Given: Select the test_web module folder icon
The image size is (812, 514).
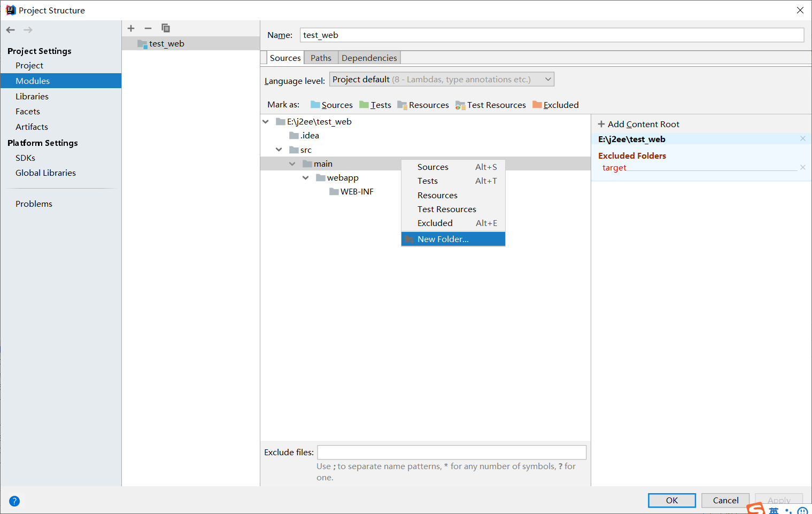Looking at the screenshot, I should tap(142, 44).
